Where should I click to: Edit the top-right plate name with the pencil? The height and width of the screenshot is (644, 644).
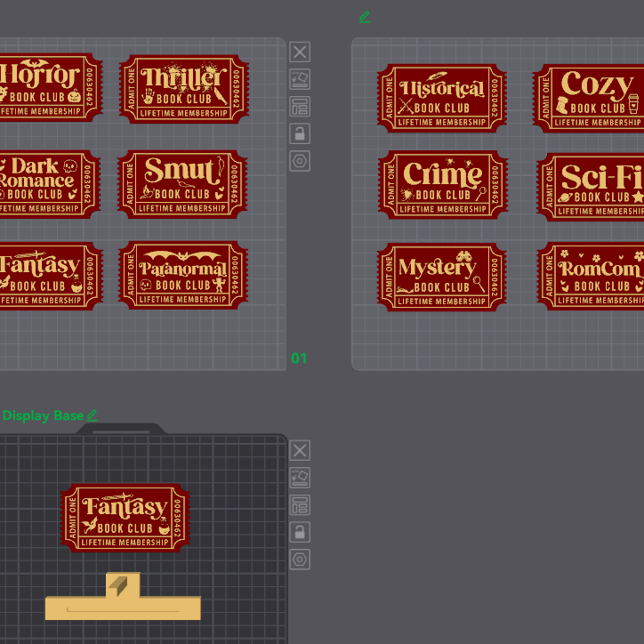(365, 17)
